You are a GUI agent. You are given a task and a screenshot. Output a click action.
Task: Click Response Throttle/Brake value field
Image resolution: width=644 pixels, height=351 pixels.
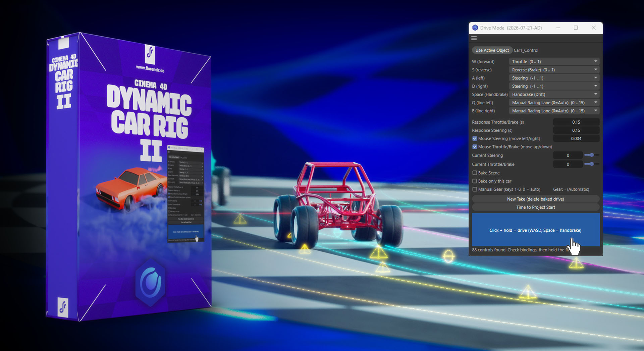(576, 122)
